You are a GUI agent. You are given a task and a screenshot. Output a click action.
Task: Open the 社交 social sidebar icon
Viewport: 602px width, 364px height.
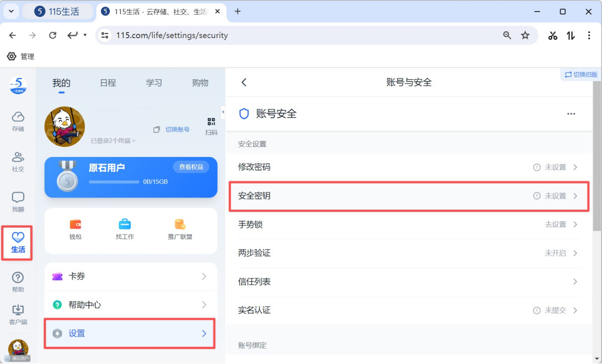[x=18, y=161]
